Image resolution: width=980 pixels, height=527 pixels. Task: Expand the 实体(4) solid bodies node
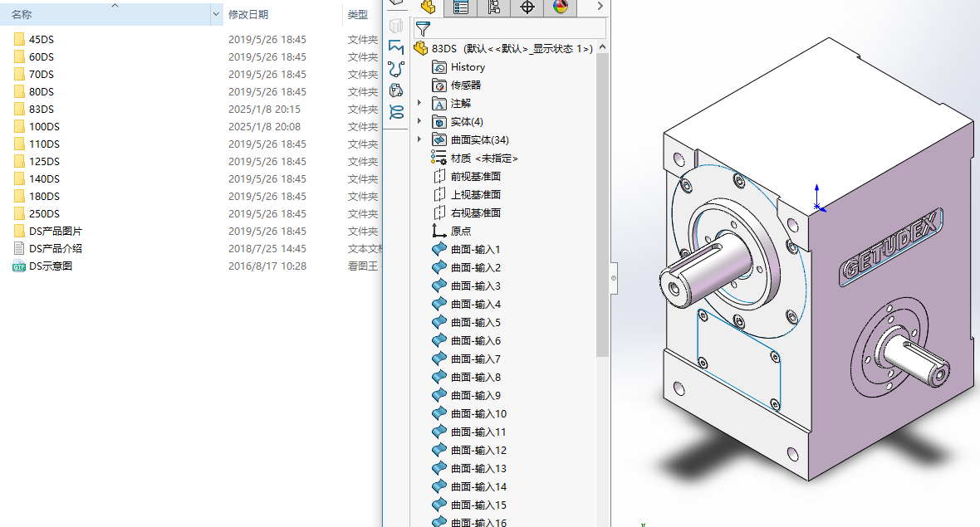point(419,121)
